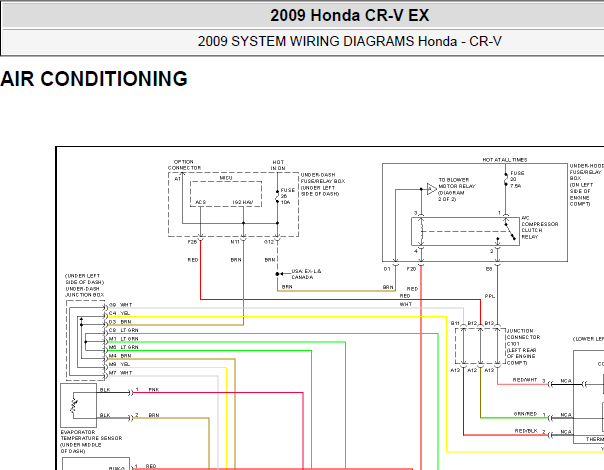Click connector pin label 'F26'
604x470 pixels.
click(192, 242)
